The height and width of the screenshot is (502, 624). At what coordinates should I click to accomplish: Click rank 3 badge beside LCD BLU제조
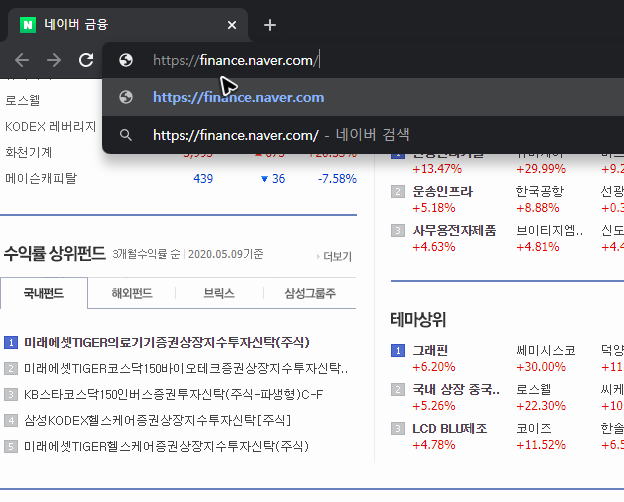398,429
